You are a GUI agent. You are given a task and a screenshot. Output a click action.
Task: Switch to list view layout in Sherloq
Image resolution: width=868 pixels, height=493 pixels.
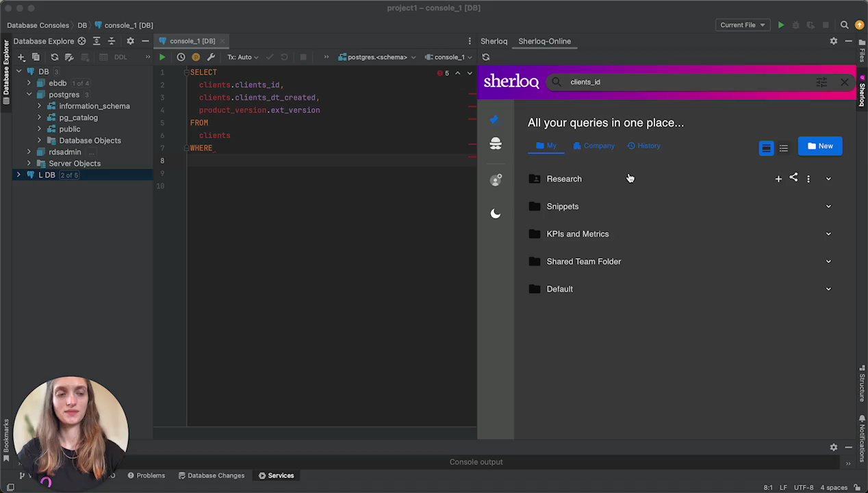[784, 148]
